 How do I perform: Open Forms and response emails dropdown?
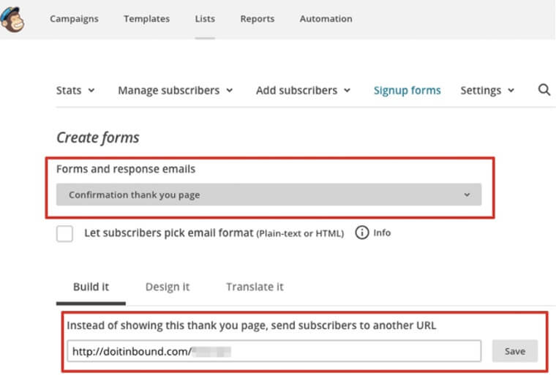tap(268, 195)
